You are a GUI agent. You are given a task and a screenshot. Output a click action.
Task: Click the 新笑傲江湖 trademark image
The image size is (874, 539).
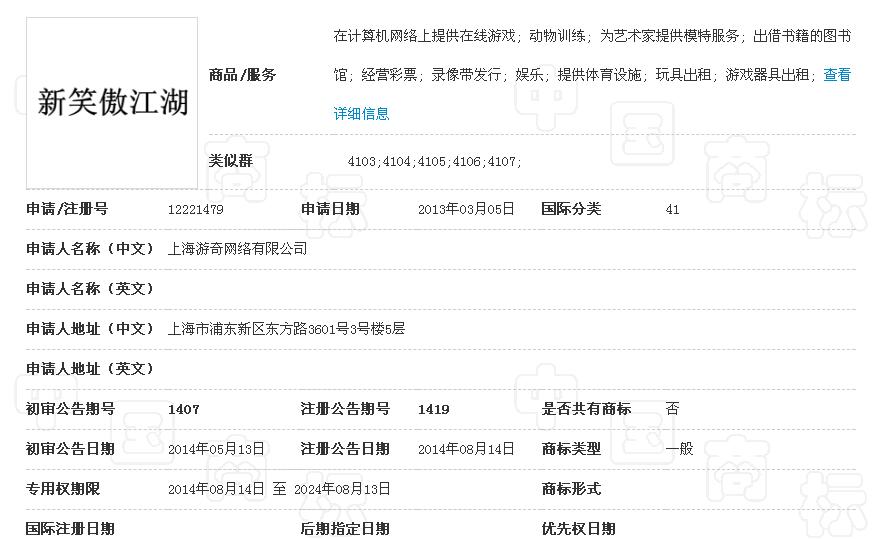pos(112,102)
